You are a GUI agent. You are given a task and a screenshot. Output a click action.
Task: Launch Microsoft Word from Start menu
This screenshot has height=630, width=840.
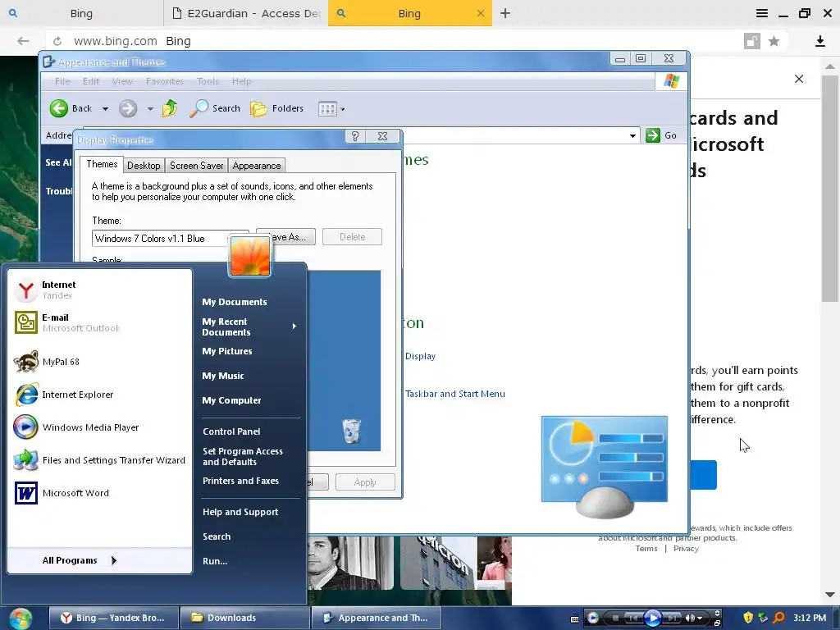(x=100, y=493)
